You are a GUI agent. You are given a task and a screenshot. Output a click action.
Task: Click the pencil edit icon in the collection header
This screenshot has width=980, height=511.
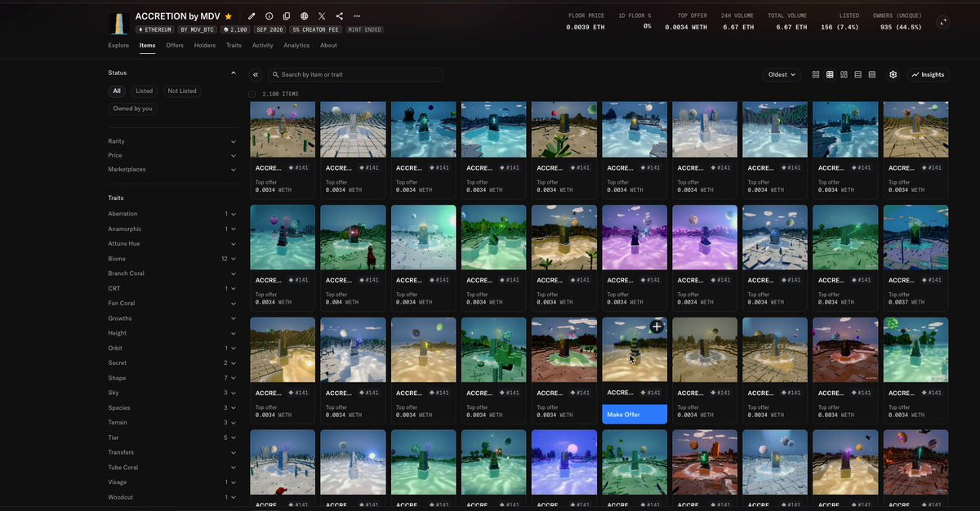[252, 16]
